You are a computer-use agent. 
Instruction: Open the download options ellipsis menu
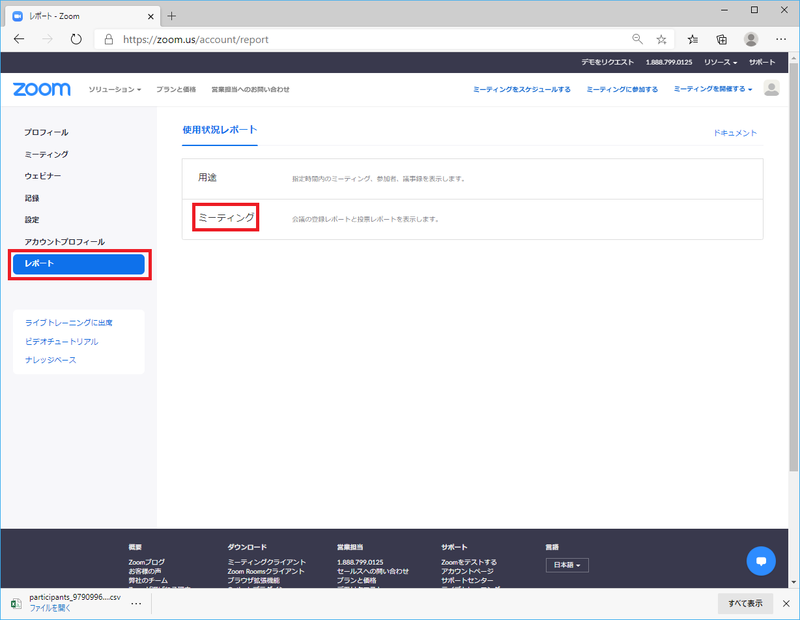136,603
